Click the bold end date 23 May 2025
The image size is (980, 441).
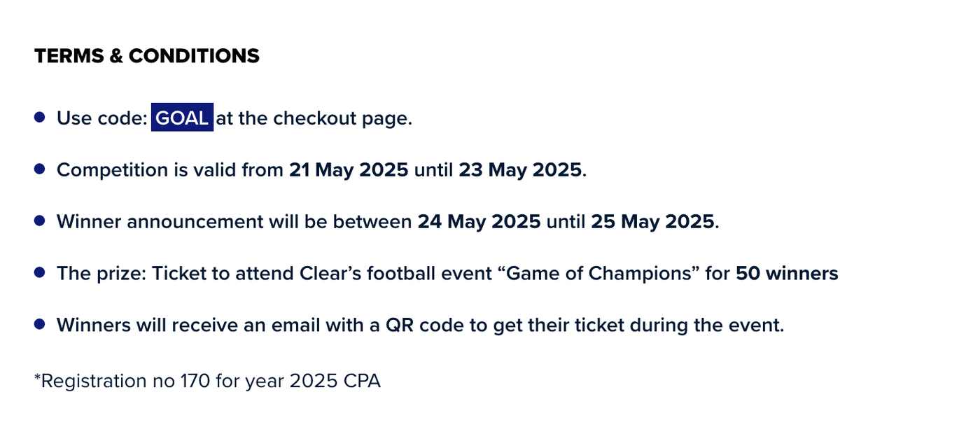[520, 170]
